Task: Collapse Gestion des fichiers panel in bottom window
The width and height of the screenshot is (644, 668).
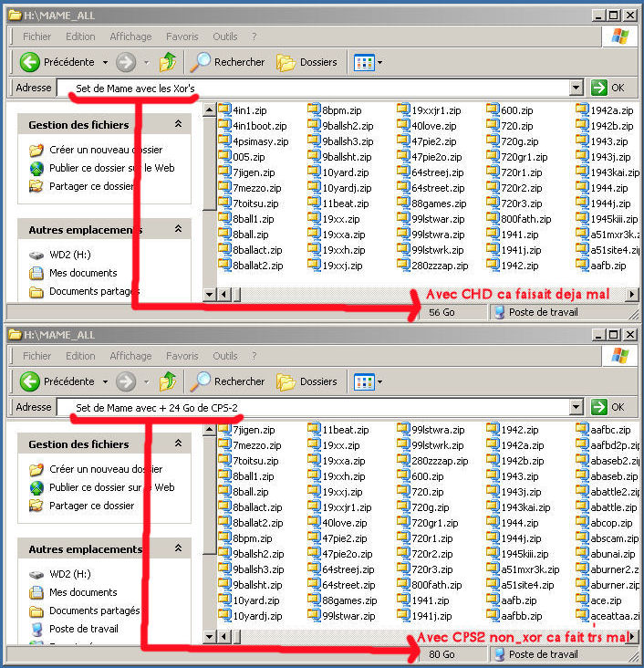Action: 179,444
